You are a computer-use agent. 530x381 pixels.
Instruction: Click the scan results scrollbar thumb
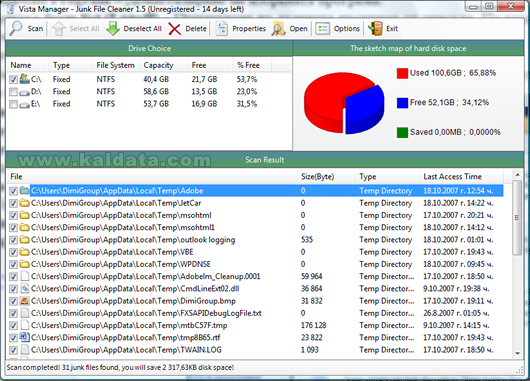517,218
